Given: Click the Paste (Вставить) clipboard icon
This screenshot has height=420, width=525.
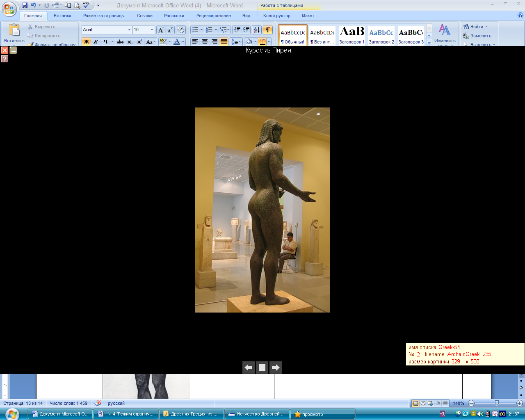Looking at the screenshot, I should (14, 30).
